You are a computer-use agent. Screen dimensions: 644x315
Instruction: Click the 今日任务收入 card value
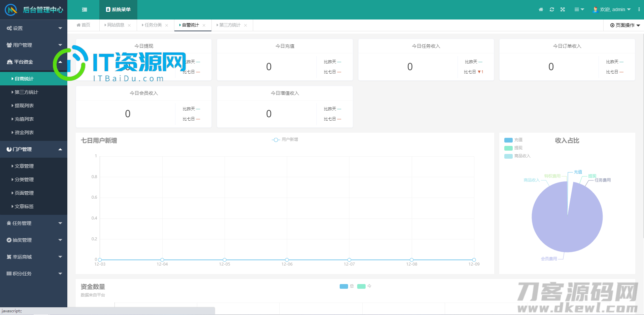coord(410,67)
